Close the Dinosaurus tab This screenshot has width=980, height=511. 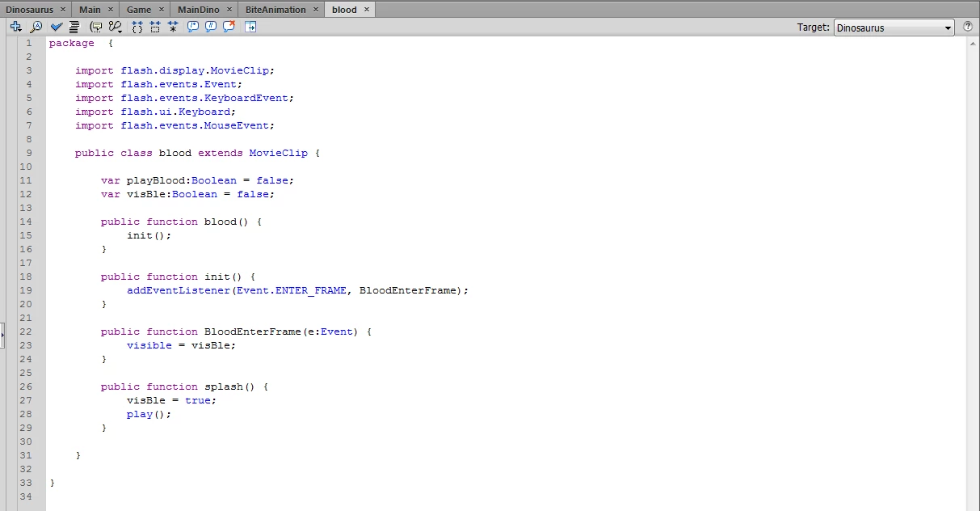coord(61,10)
